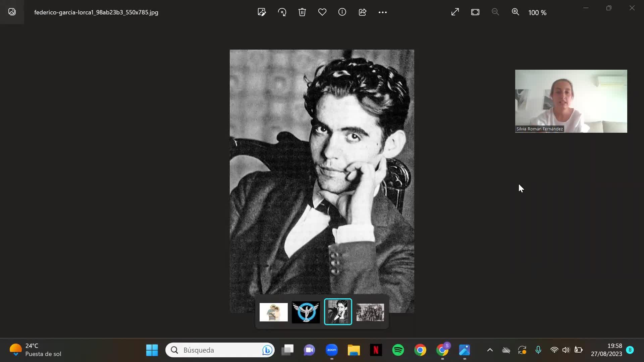Zoom in with the plus magnifier
Viewport: 644px width, 362px height.
(x=515, y=12)
